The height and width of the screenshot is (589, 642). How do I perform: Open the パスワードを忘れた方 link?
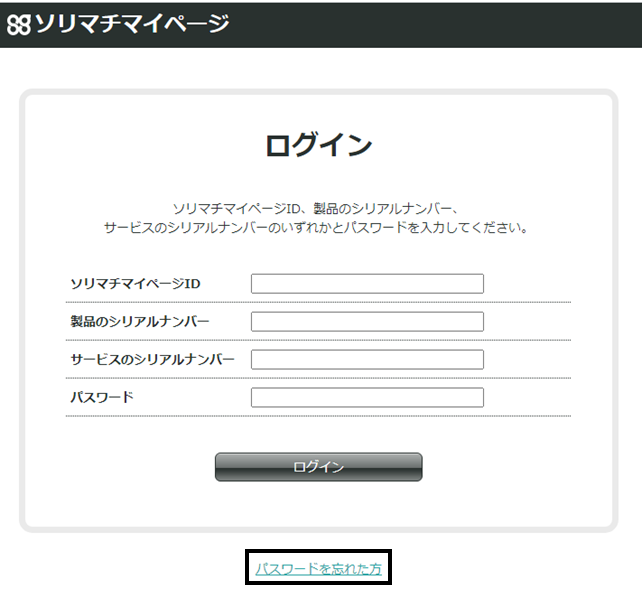click(319, 569)
